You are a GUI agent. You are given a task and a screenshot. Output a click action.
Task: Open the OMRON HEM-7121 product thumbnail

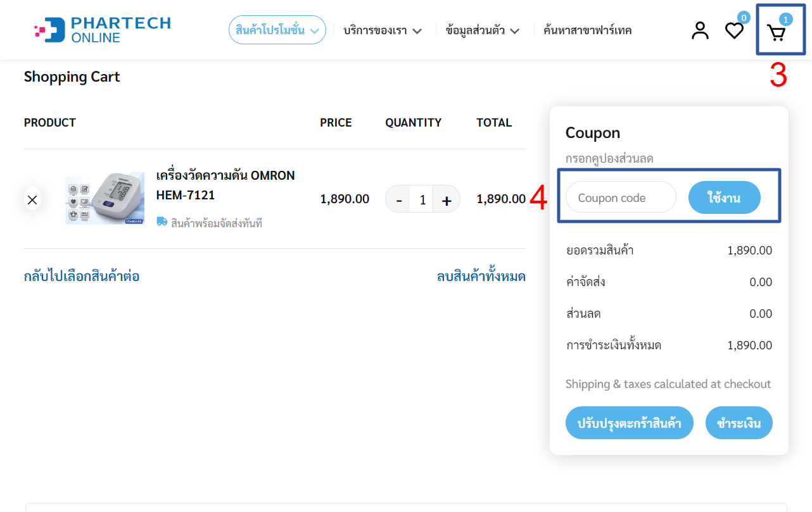(x=105, y=198)
